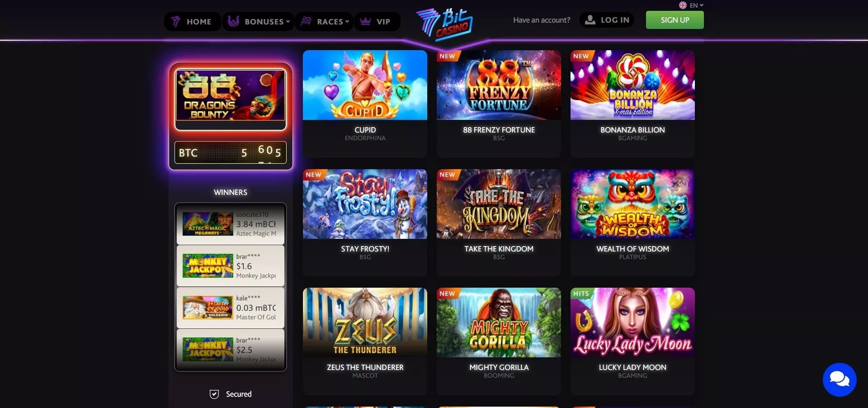The width and height of the screenshot is (868, 408).
Task: Click the UK flag language icon
Action: click(x=683, y=5)
